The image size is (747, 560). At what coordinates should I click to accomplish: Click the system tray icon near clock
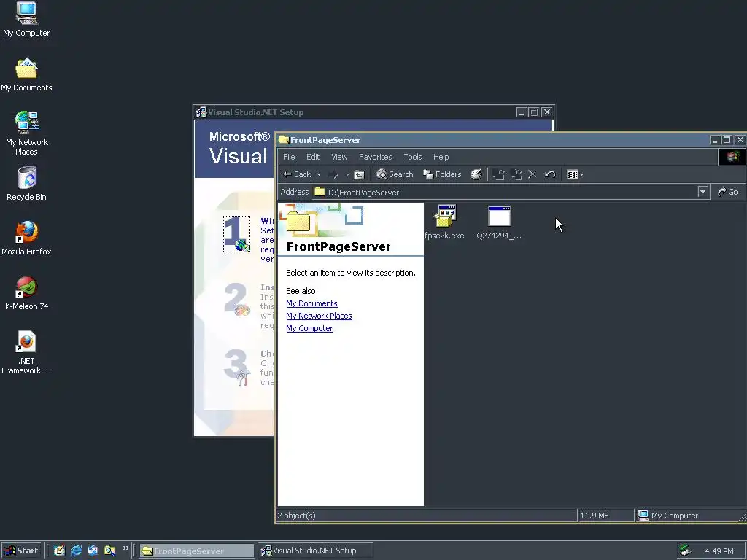point(685,551)
